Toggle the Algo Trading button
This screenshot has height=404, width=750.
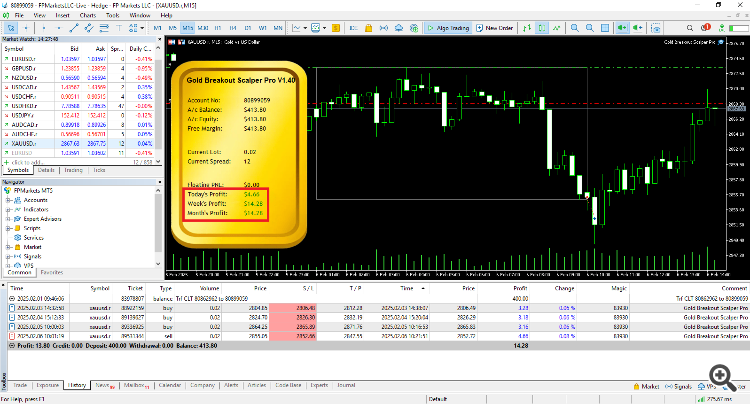tap(448, 28)
